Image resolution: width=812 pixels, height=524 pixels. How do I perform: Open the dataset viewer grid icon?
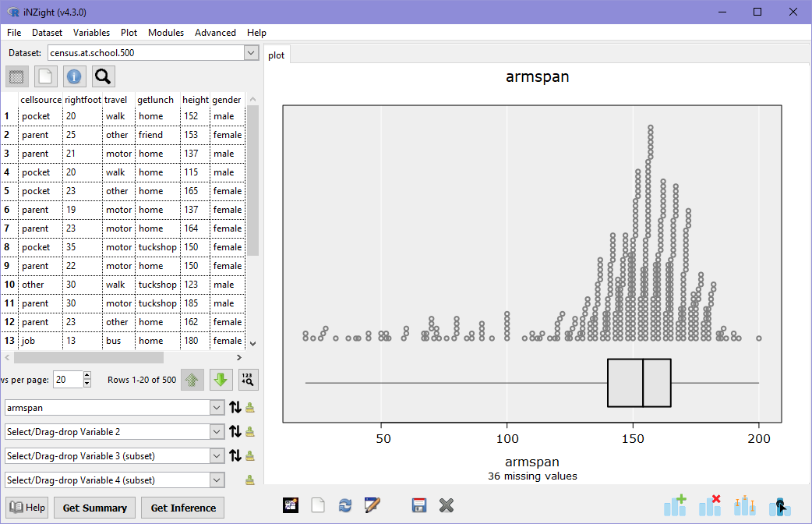16,76
